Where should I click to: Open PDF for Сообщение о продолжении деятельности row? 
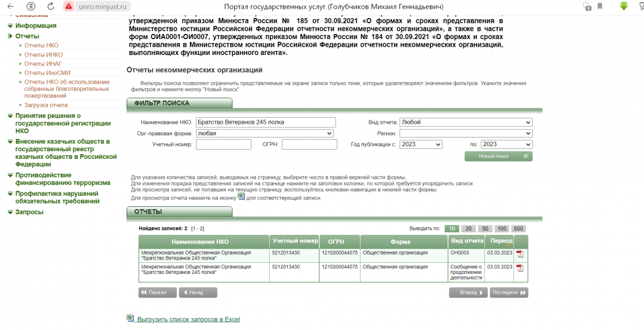[x=520, y=268]
